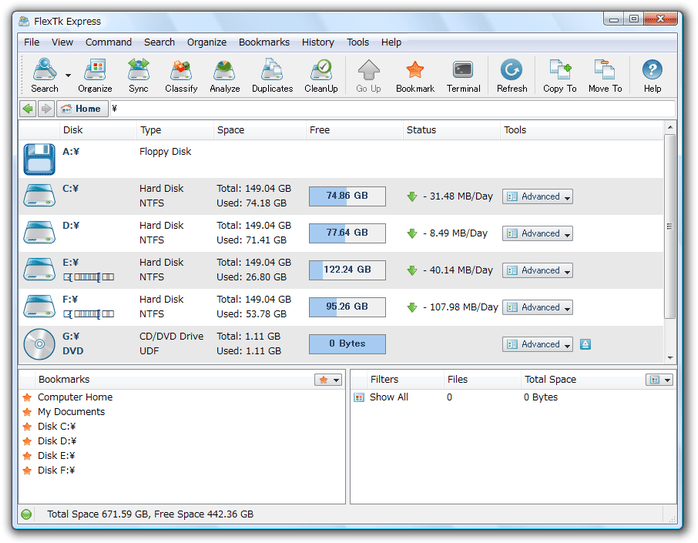Open Advanced dropdown for disk F:
Image resolution: width=698 pixels, height=543 pixels.
(537, 307)
